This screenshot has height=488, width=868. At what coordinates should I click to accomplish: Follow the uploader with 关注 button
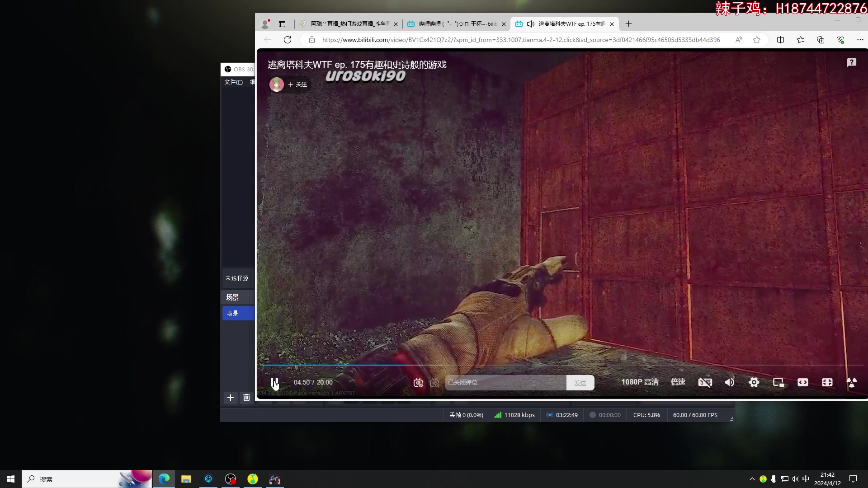[297, 84]
